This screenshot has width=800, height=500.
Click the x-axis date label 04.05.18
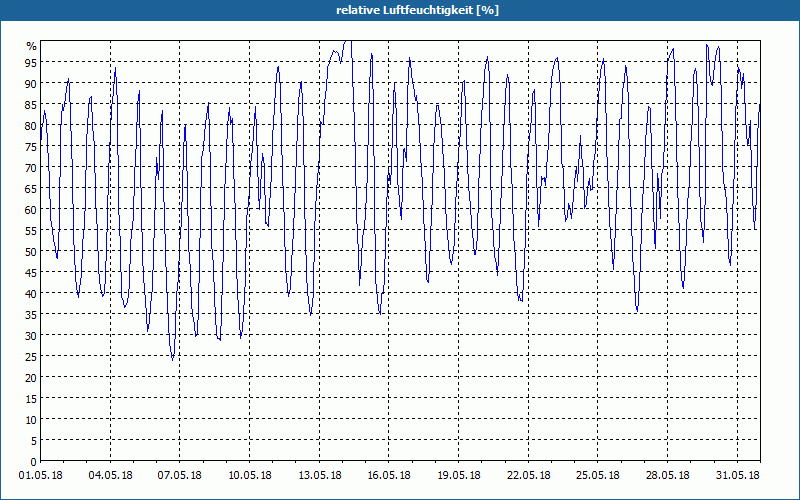click(x=110, y=476)
